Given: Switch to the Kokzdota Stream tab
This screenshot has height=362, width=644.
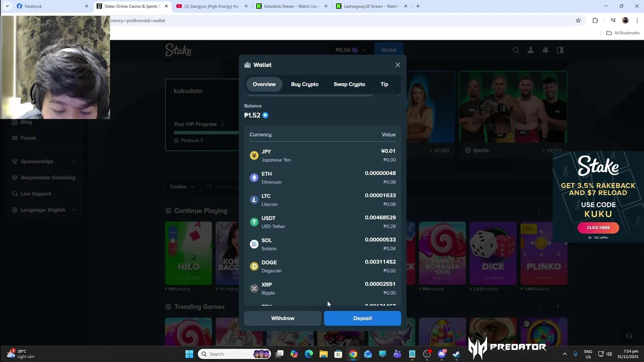Looking at the screenshot, I should [x=292, y=6].
